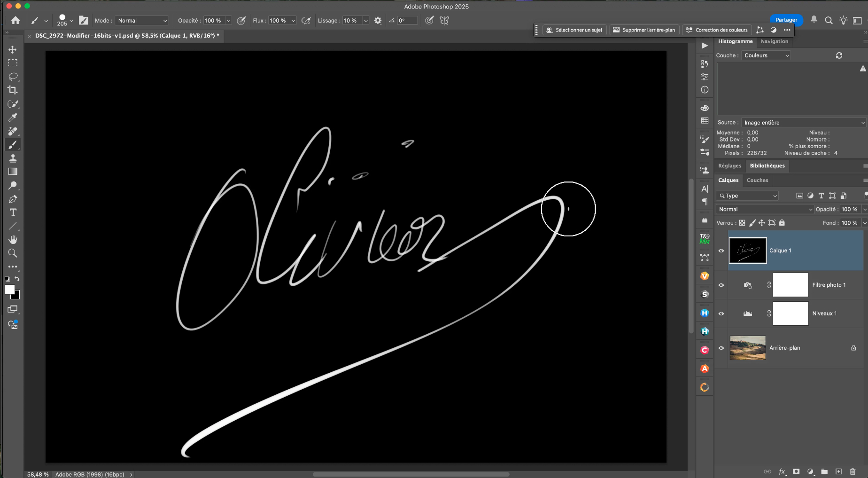Click Sélectionner un sujet

(x=574, y=30)
